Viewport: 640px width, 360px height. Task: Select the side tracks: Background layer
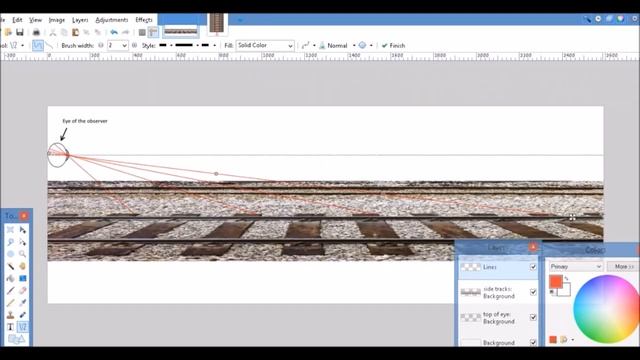click(498, 292)
